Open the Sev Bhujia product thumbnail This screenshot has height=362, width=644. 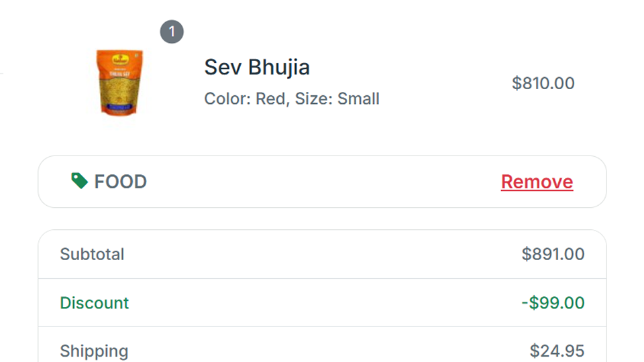click(x=121, y=82)
